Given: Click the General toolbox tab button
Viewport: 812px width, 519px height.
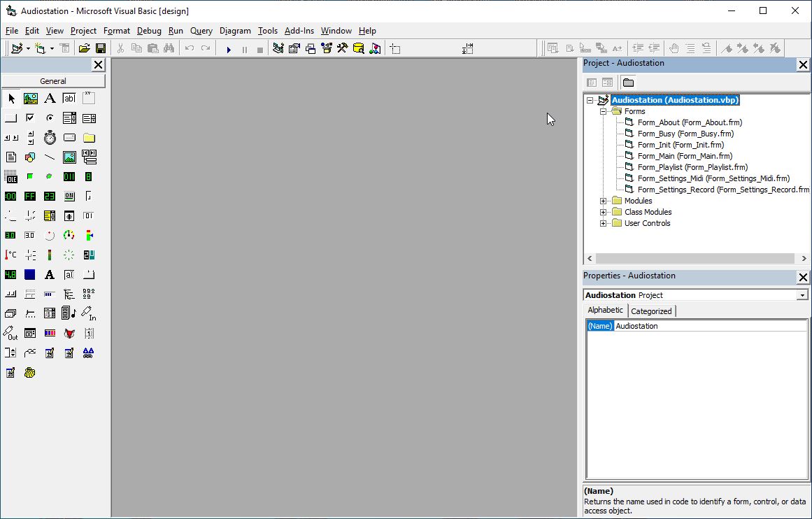Looking at the screenshot, I should pos(53,81).
